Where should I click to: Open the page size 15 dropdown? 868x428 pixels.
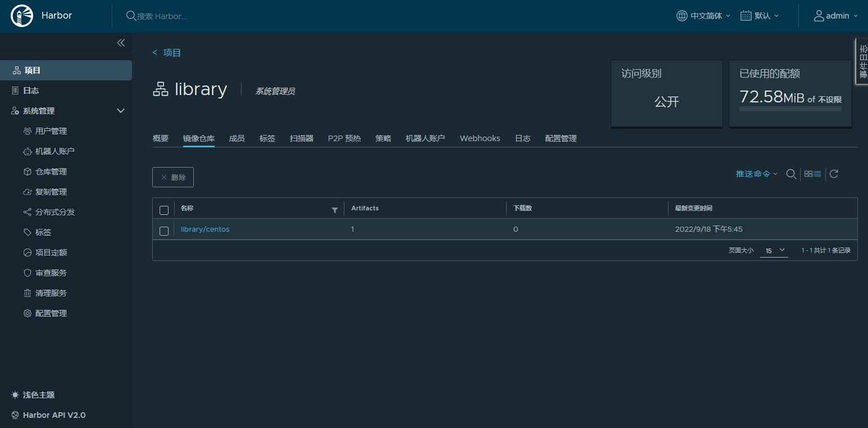(774, 250)
